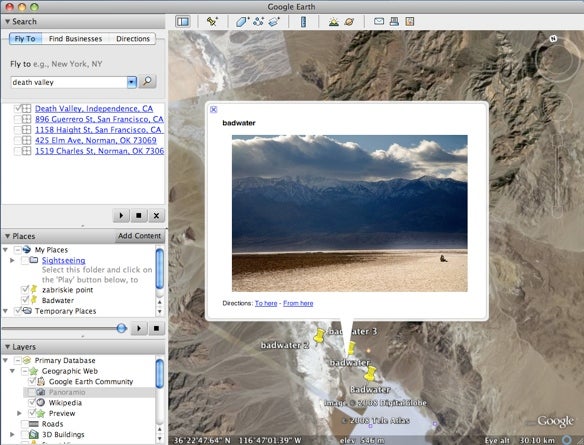Image resolution: width=584 pixels, height=445 pixels.
Task: Click the From here directions link
Action: tap(298, 303)
